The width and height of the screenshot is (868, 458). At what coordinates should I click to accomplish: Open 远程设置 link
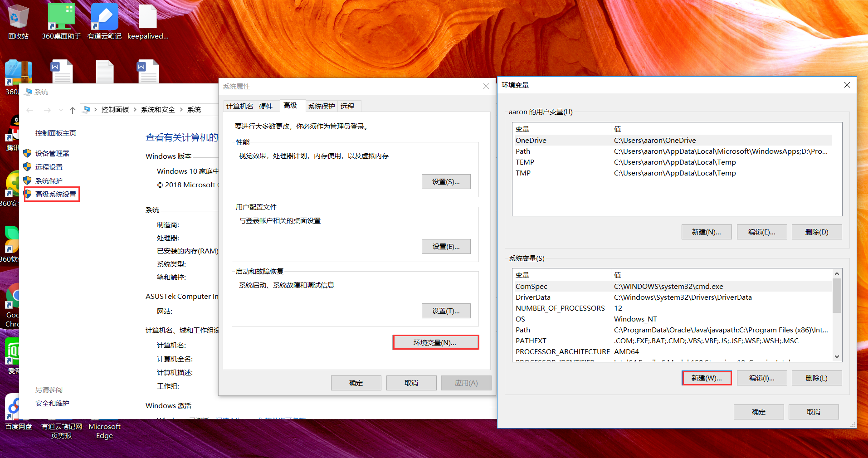(x=49, y=167)
